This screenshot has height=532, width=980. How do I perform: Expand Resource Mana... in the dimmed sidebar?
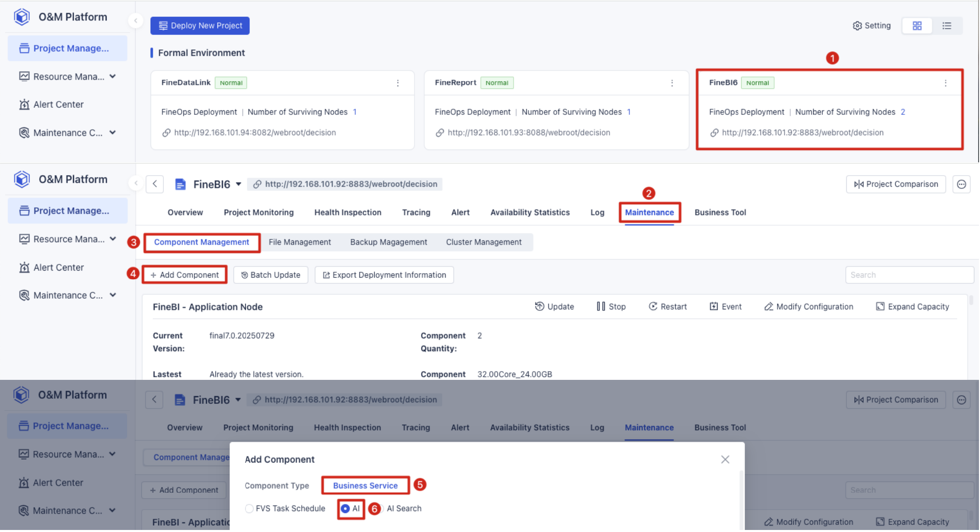112,454
